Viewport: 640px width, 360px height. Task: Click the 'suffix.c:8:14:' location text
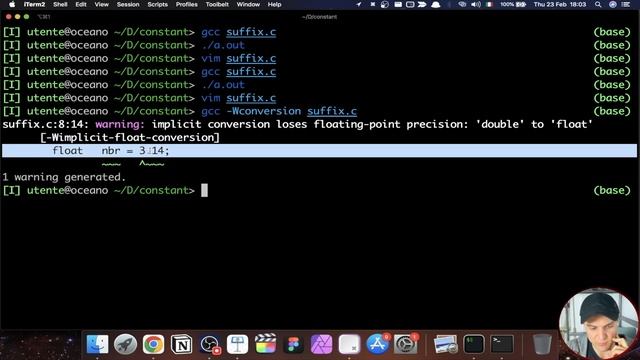coord(46,124)
